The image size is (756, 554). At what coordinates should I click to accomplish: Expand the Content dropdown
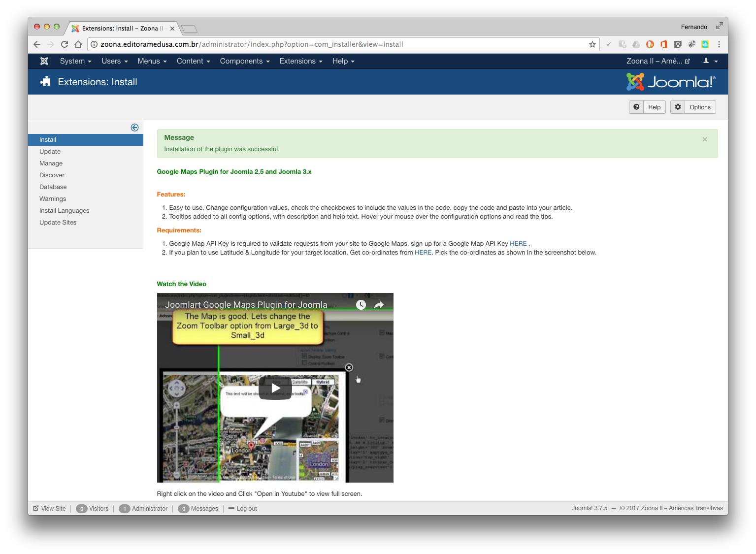click(194, 61)
